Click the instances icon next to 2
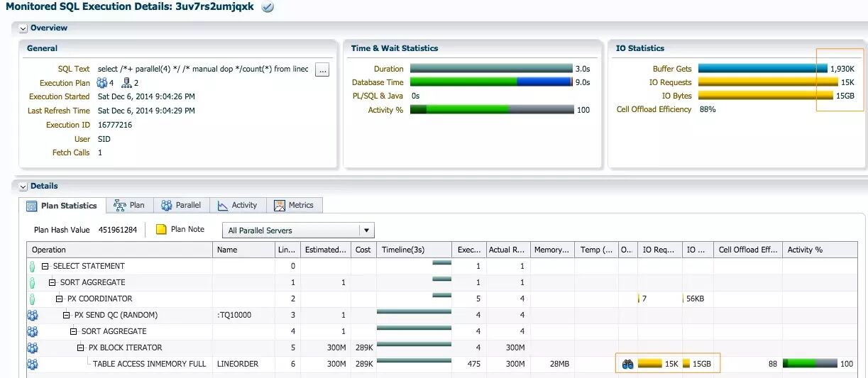Viewport: 868px width, 378px height. tap(127, 83)
